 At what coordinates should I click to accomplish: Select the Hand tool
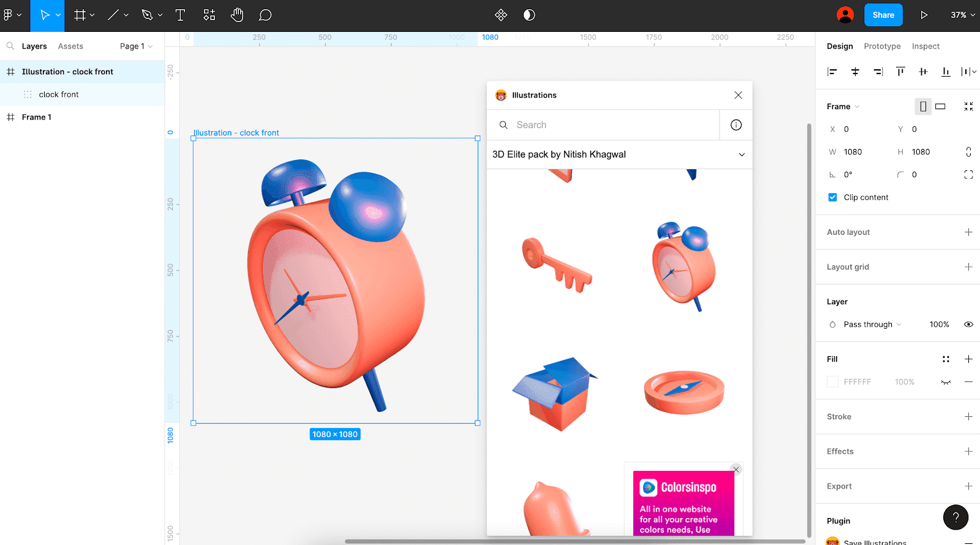(237, 15)
